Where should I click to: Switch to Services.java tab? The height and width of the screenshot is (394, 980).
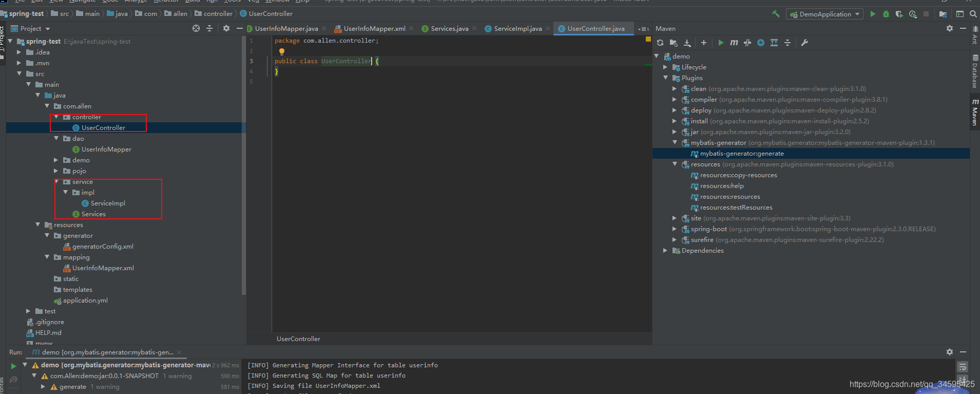(449, 29)
